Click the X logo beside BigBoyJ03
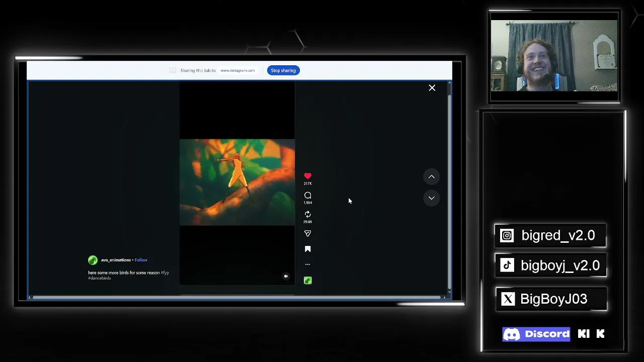644x362 pixels. point(508,299)
